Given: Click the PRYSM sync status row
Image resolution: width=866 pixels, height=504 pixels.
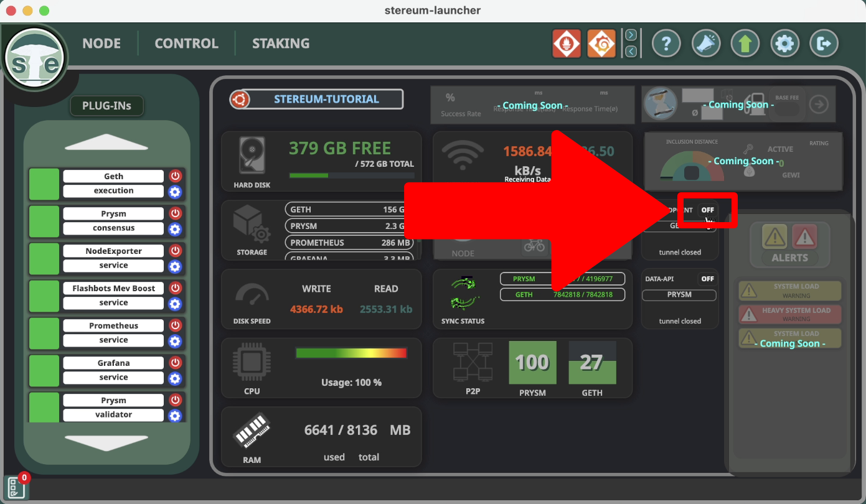Looking at the screenshot, I should (x=562, y=279).
